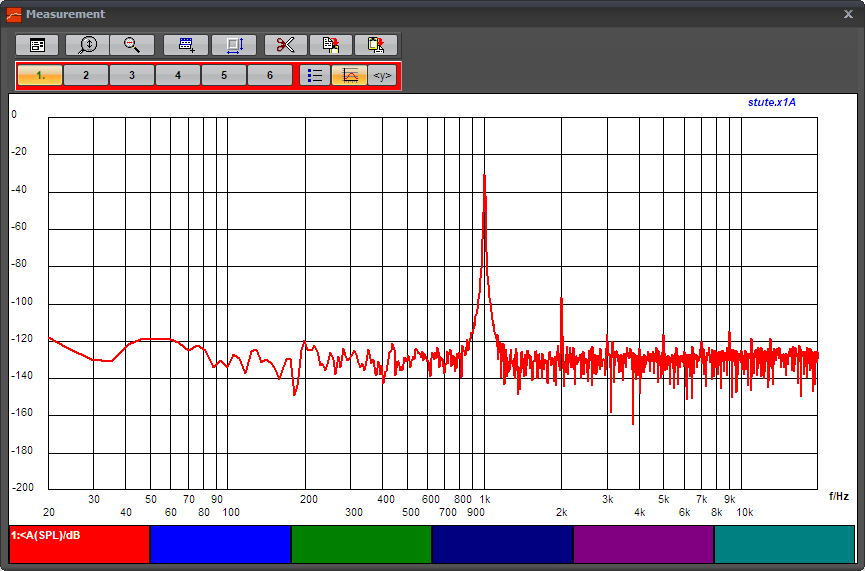Click the <y> axis button

[x=382, y=75]
